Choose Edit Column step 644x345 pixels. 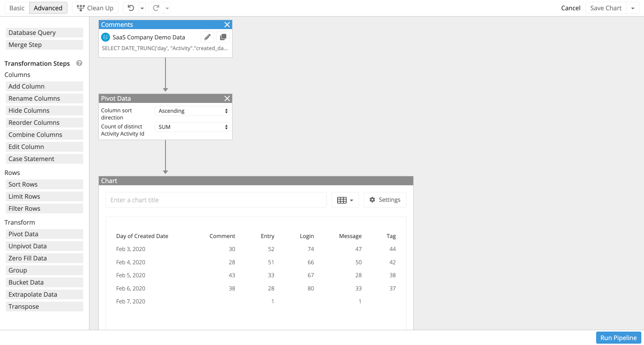pos(44,147)
